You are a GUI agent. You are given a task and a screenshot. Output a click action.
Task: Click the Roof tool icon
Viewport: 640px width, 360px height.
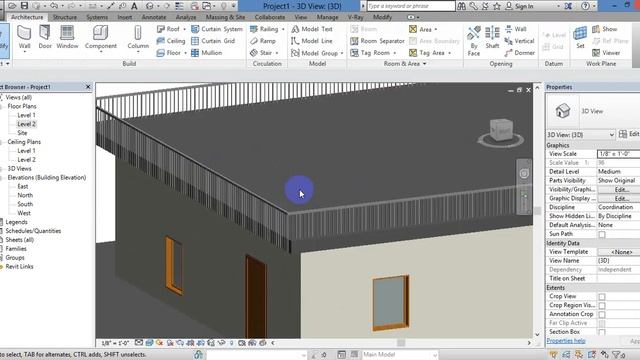pos(161,29)
